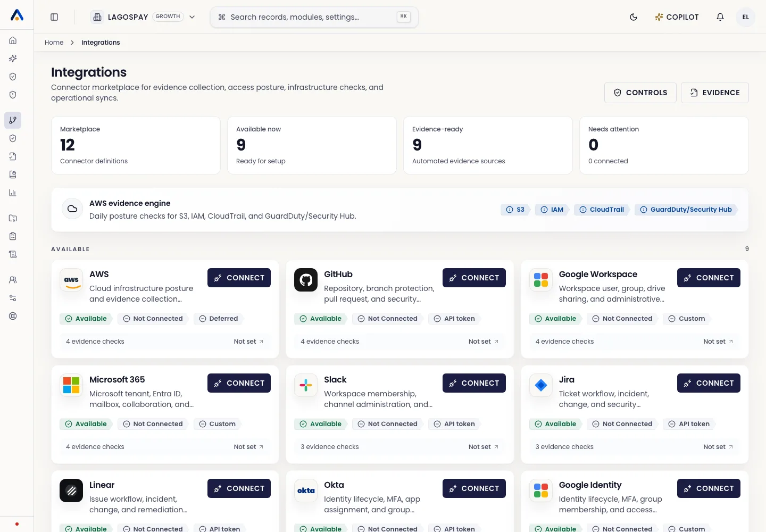Connect the Jira integration
Screen dimensions: 766x532
[x=709, y=383]
